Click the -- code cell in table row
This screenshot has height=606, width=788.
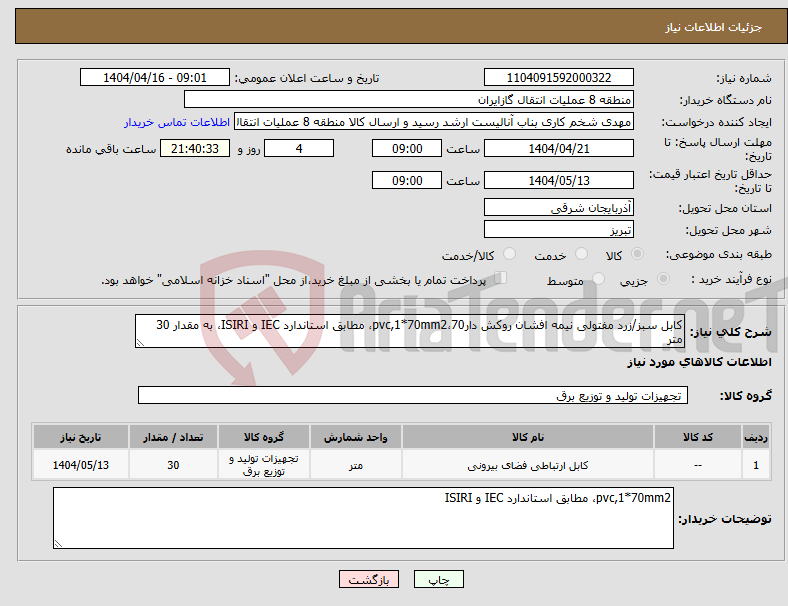(x=698, y=465)
